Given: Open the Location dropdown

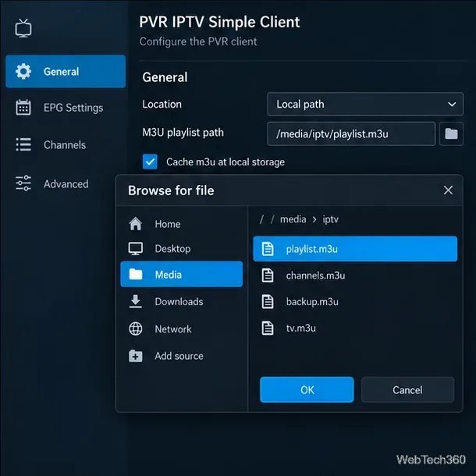Looking at the screenshot, I should coord(365,104).
